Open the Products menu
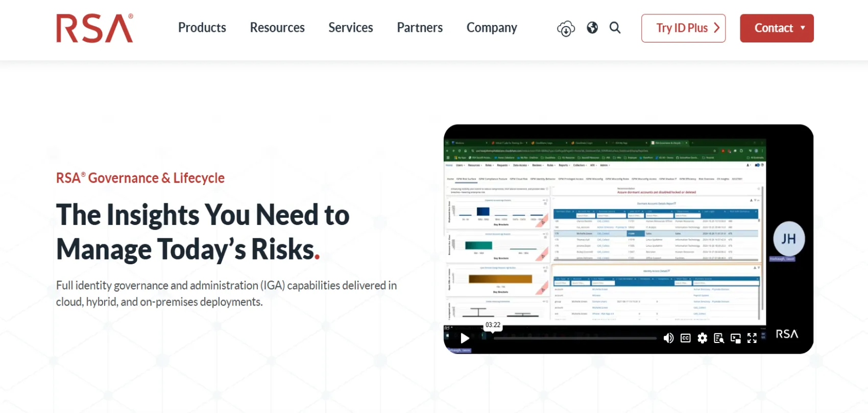This screenshot has width=868, height=413. 202,28
